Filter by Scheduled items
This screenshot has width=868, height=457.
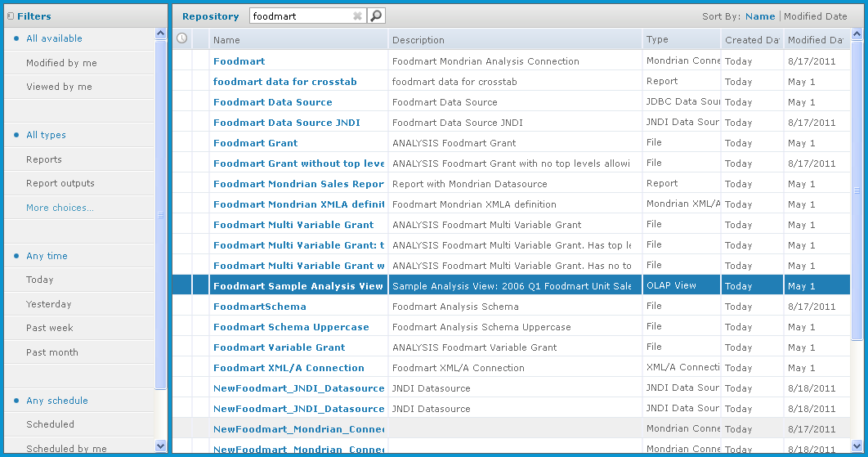pos(51,423)
